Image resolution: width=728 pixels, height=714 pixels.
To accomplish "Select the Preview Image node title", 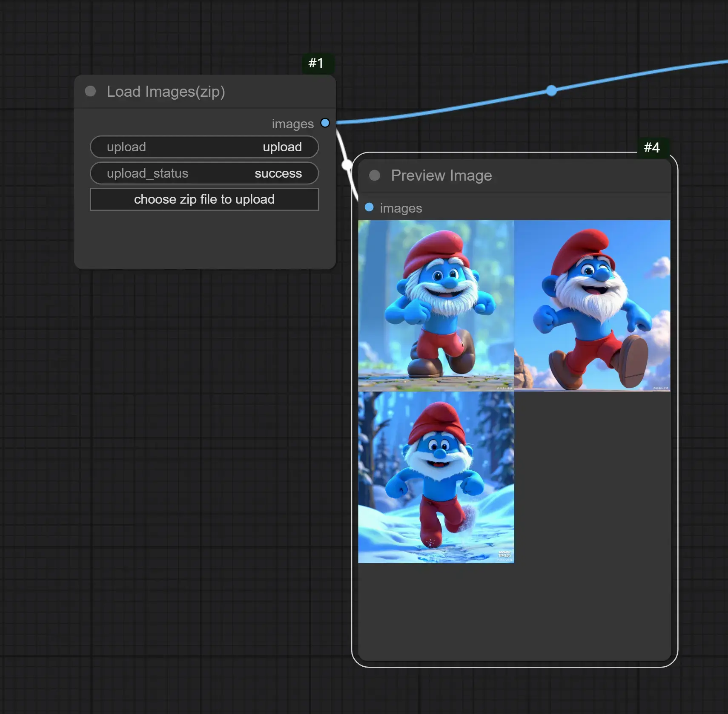I will point(441,176).
